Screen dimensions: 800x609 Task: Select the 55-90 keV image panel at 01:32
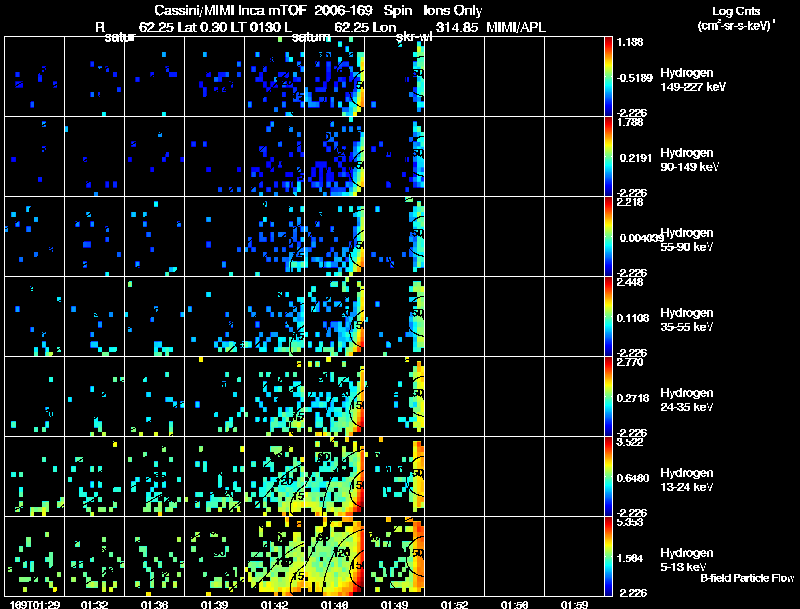coord(94,236)
